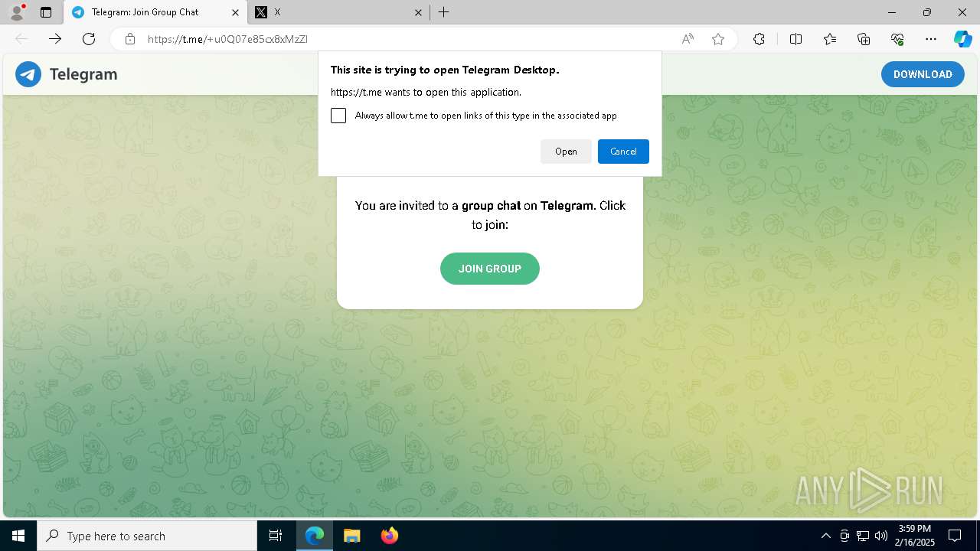Image resolution: width=980 pixels, height=551 pixels.
Task: Go forward in browser history
Action: coord(55,39)
